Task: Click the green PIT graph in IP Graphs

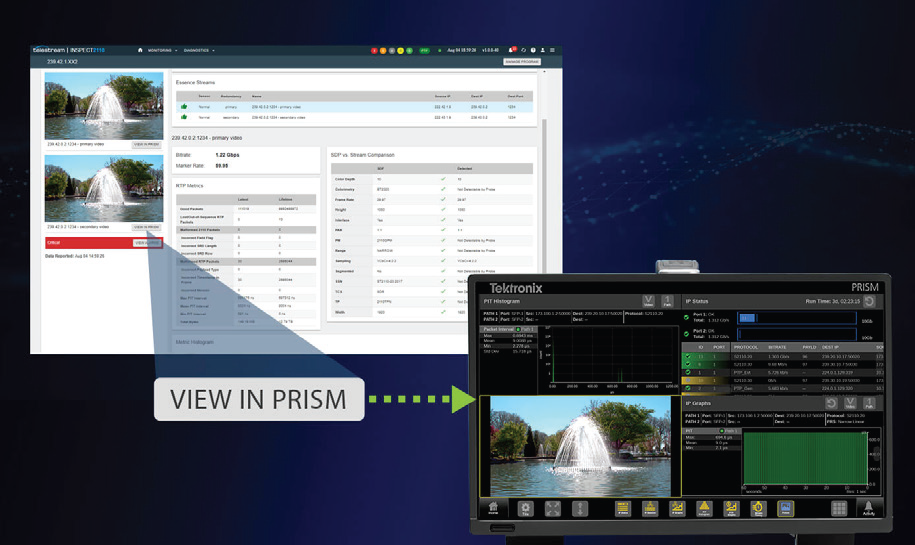Action: tap(805, 458)
